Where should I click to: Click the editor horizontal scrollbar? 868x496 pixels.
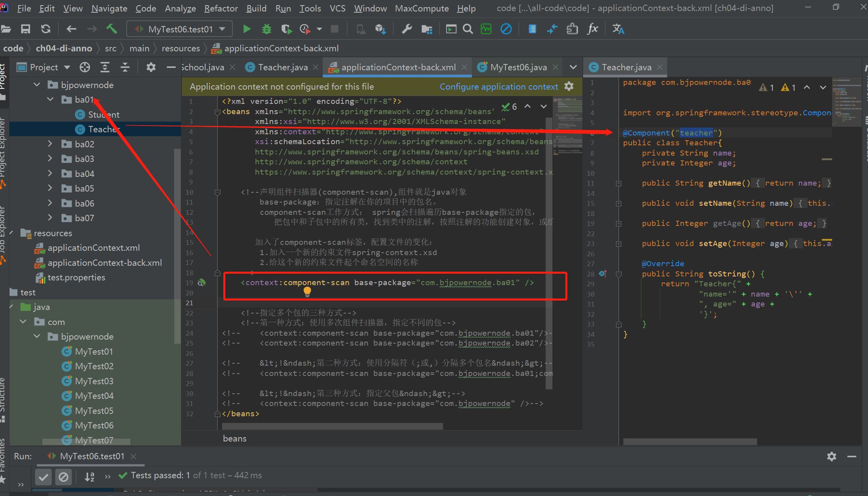point(332,426)
